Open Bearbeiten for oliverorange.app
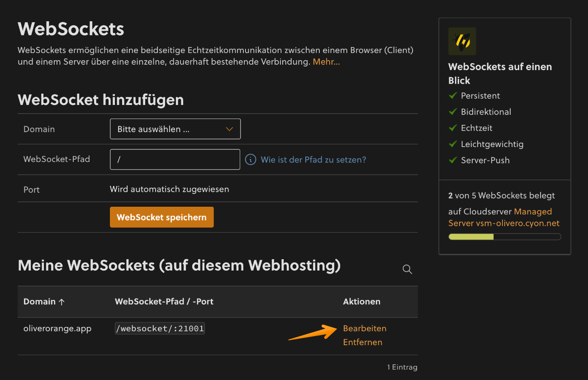This screenshot has height=380, width=588. pos(365,328)
